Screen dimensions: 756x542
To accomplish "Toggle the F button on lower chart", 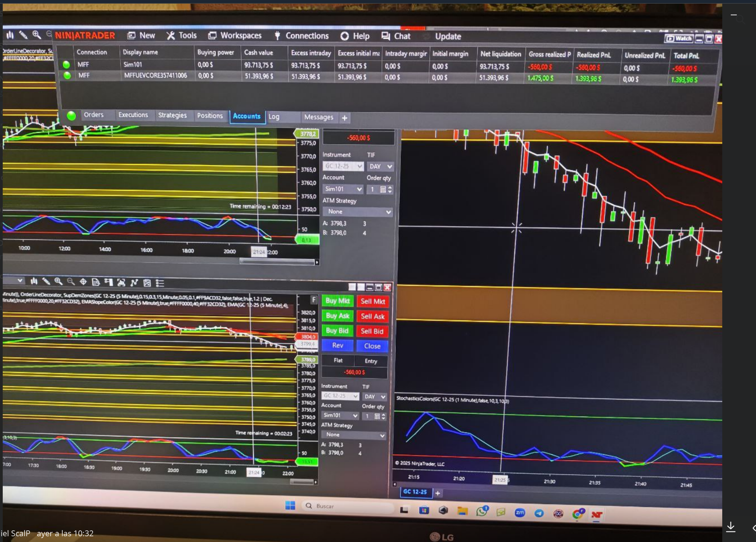I will click(314, 299).
